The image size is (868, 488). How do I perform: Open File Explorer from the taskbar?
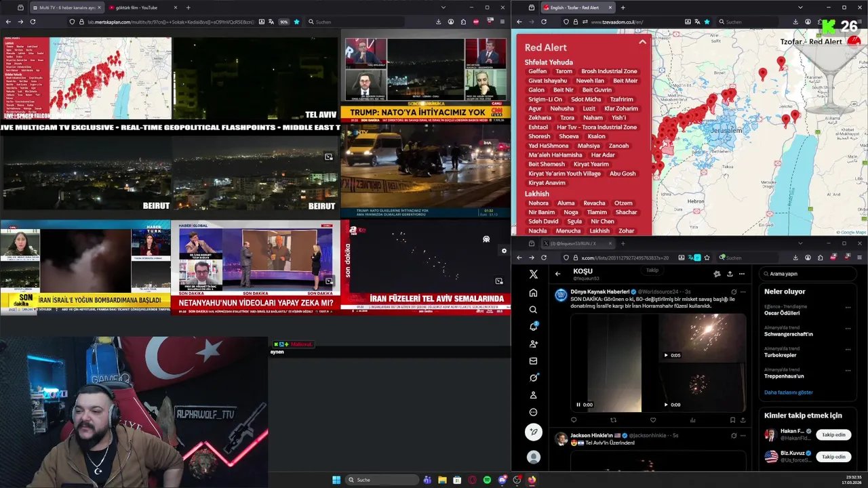442,480
